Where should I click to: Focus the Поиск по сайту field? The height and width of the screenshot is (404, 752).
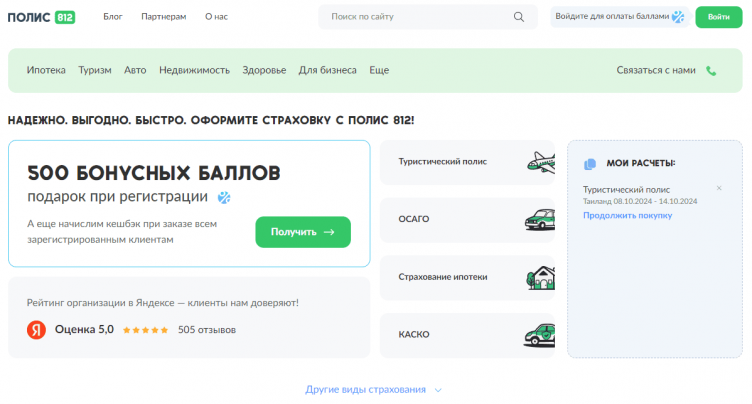point(427,17)
